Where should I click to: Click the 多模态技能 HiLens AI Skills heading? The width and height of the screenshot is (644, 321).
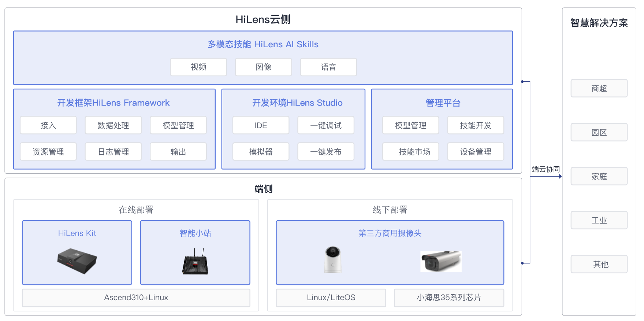263,44
